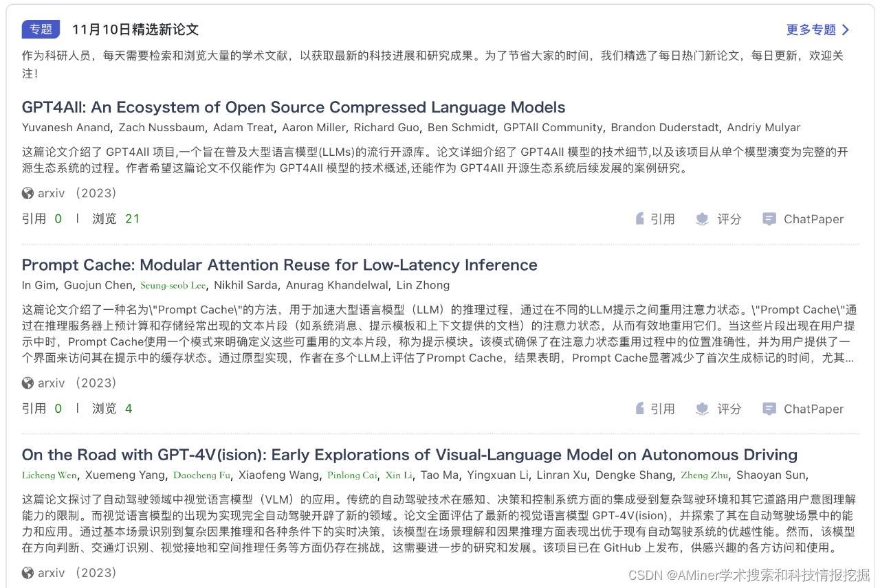Click author Nikhil Sarda
The width and height of the screenshot is (880, 588).
pyautogui.click(x=245, y=285)
